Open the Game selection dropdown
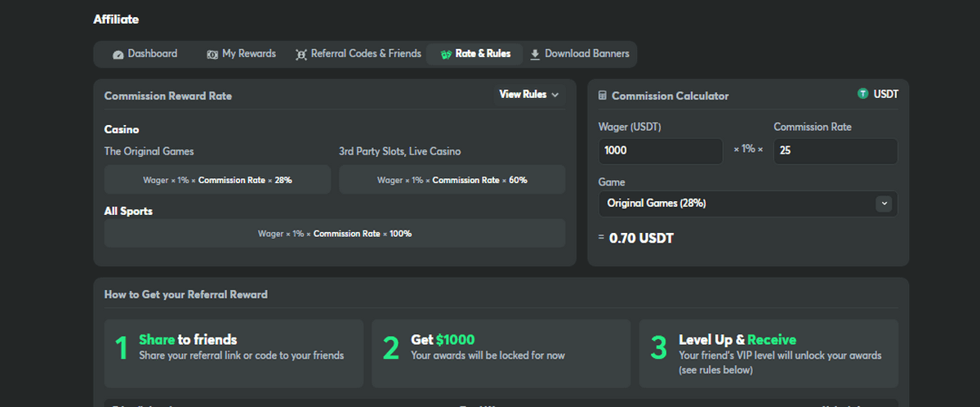This screenshot has height=407, width=980. coord(735,203)
